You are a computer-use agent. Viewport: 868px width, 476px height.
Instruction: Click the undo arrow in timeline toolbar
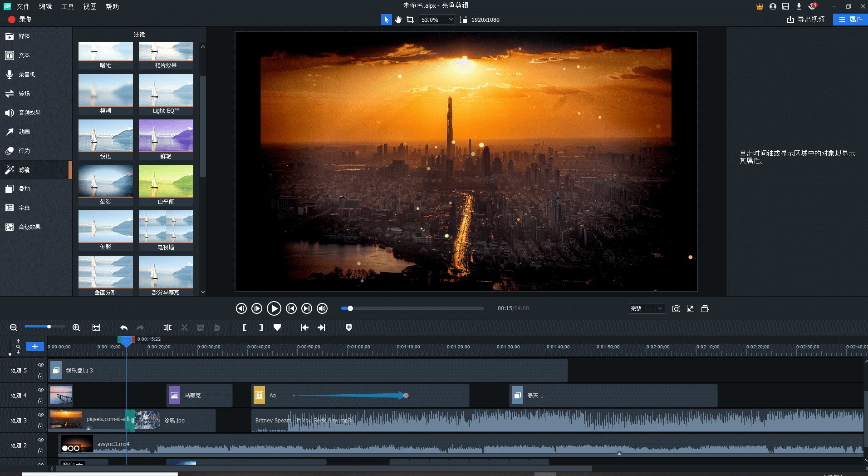[124, 327]
